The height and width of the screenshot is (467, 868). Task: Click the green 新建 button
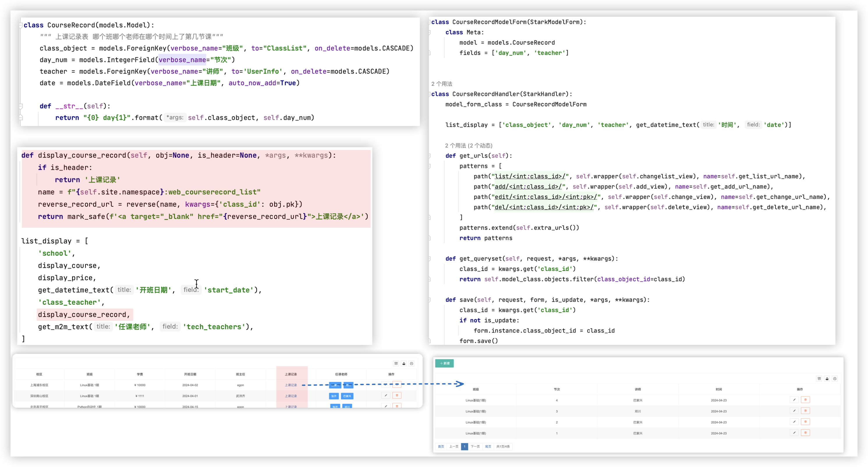pyautogui.click(x=444, y=363)
